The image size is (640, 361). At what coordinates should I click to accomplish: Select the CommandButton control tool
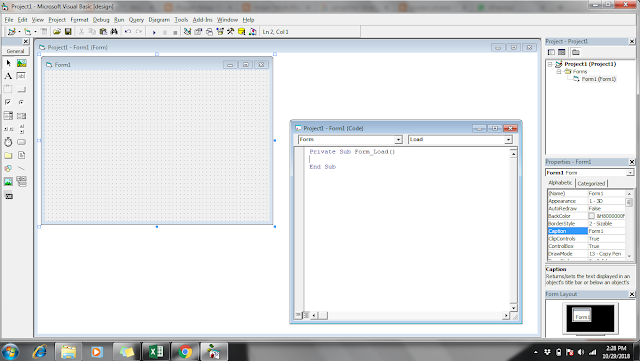(22, 89)
